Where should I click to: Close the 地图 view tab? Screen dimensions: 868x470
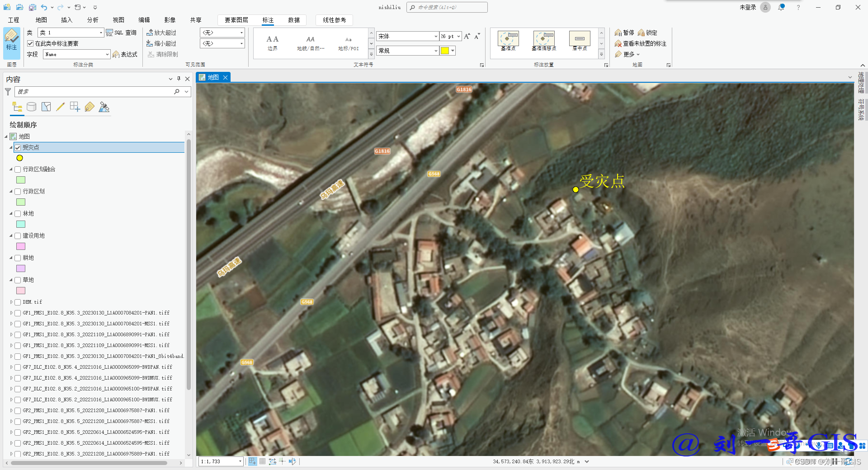click(x=225, y=77)
